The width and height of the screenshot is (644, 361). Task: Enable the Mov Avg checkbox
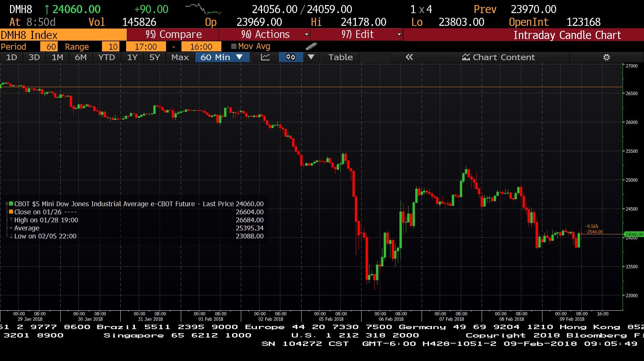[x=234, y=46]
